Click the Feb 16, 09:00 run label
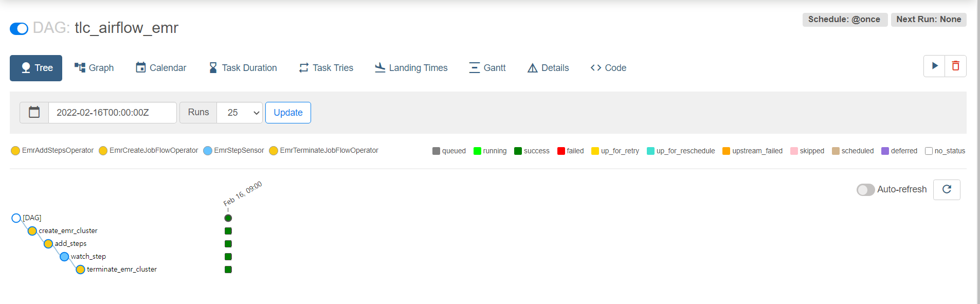This screenshot has height=304, width=980. point(243,193)
